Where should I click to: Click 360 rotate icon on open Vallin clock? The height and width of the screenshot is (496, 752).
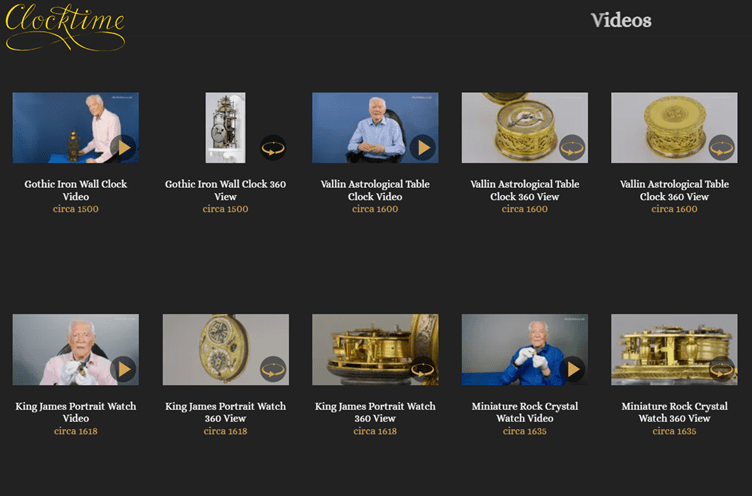(572, 148)
